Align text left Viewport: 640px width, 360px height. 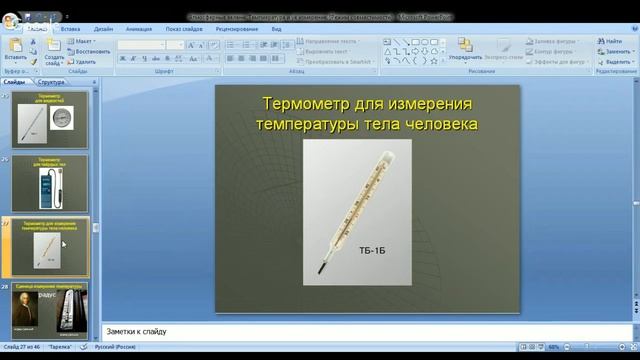click(230, 59)
